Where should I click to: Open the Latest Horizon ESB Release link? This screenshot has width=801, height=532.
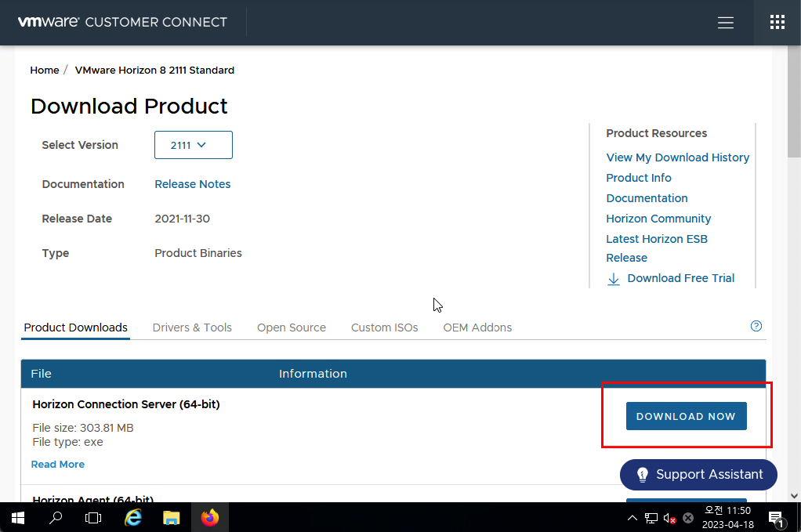point(657,248)
